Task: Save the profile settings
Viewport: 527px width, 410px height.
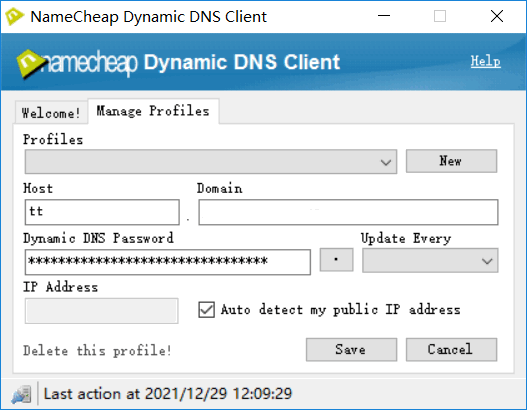Action: coord(351,350)
